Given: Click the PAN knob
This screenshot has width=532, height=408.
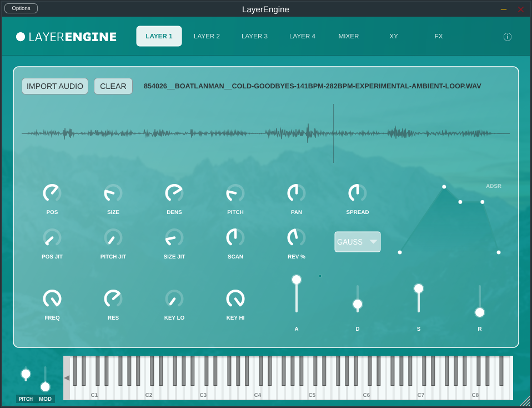Looking at the screenshot, I should 296,193.
